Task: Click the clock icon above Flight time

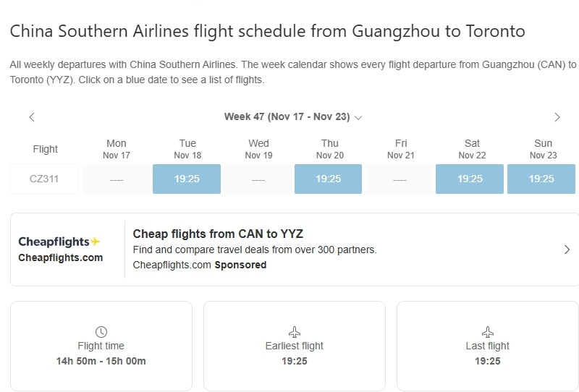Action: (101, 332)
